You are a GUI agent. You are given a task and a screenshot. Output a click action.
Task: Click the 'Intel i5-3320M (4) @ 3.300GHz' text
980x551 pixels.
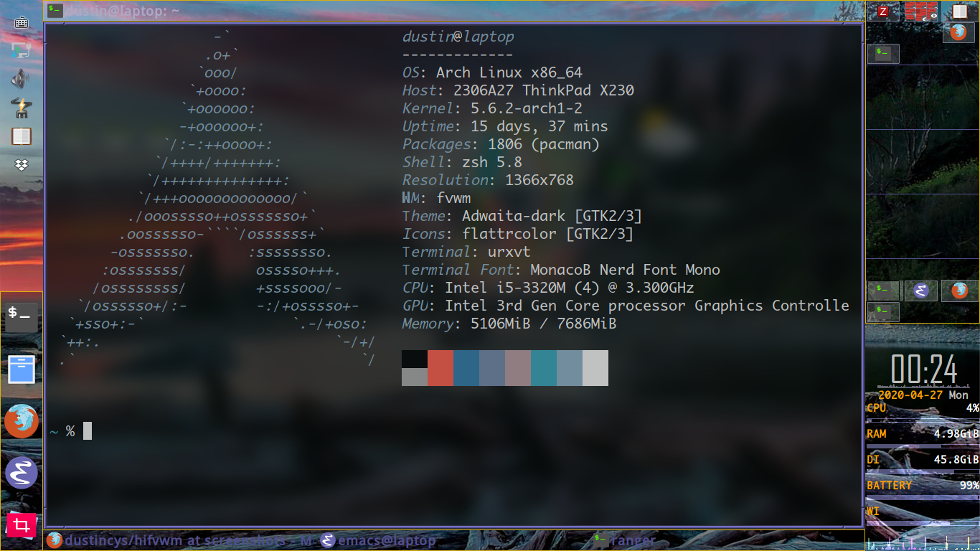(x=570, y=288)
